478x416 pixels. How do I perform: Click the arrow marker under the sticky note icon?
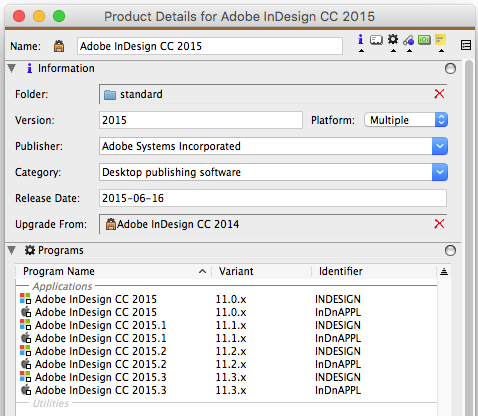(x=441, y=51)
